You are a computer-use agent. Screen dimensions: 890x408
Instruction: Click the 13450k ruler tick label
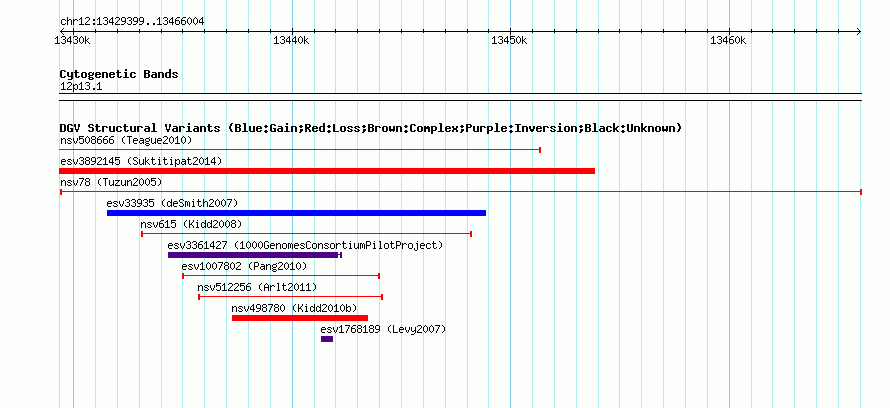click(x=509, y=40)
